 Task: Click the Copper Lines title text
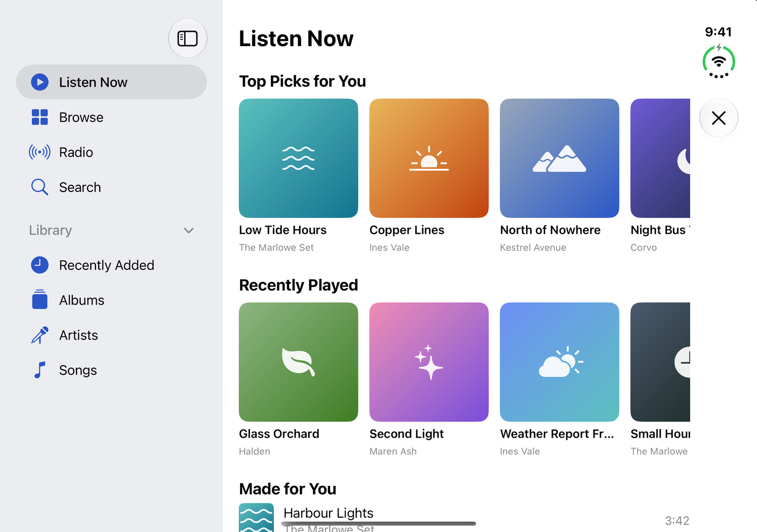click(407, 230)
